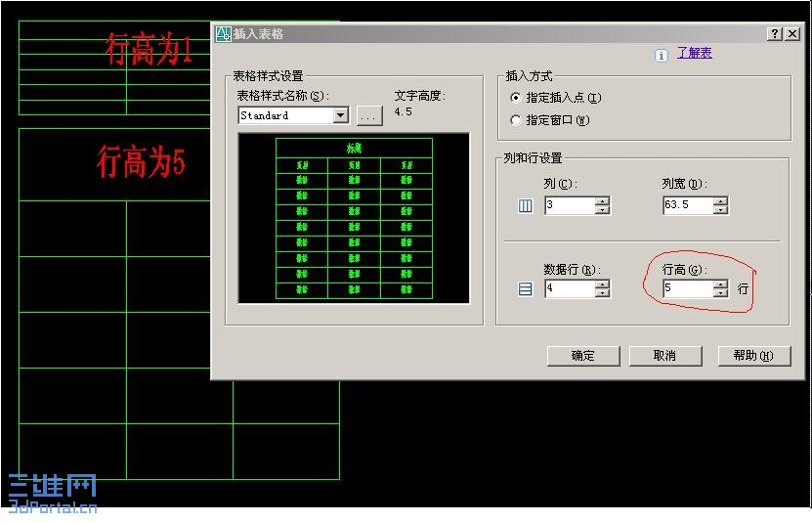Open the 了解表 help link
The width and height of the screenshot is (812, 523).
pyautogui.click(x=694, y=53)
